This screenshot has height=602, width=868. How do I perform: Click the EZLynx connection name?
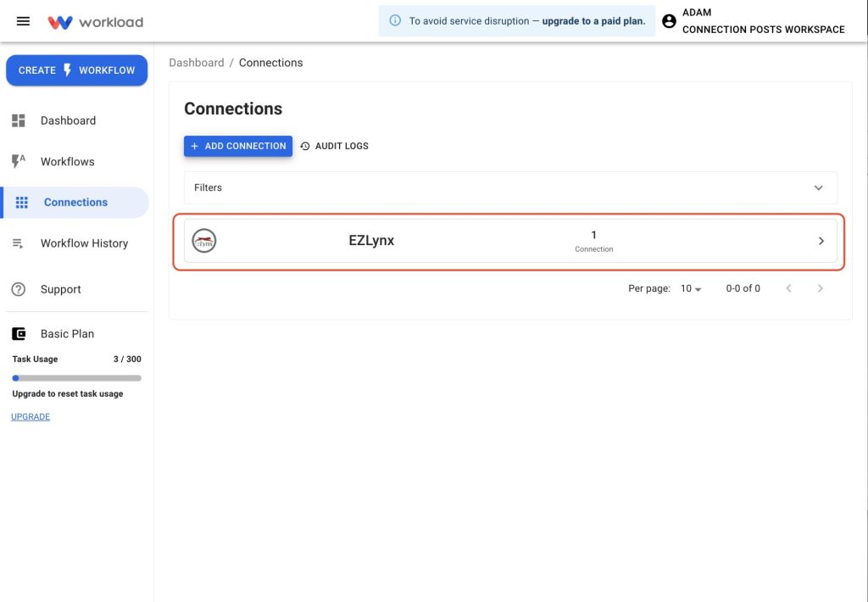pos(371,240)
